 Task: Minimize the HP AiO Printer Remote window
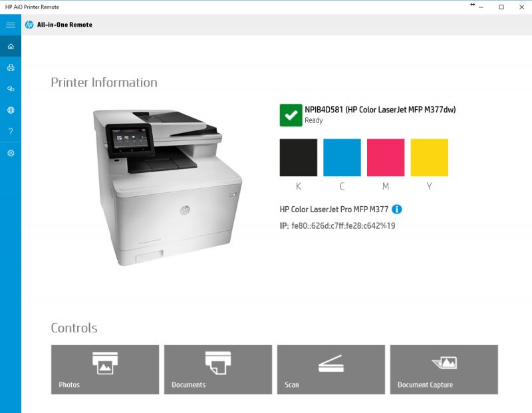481,7
